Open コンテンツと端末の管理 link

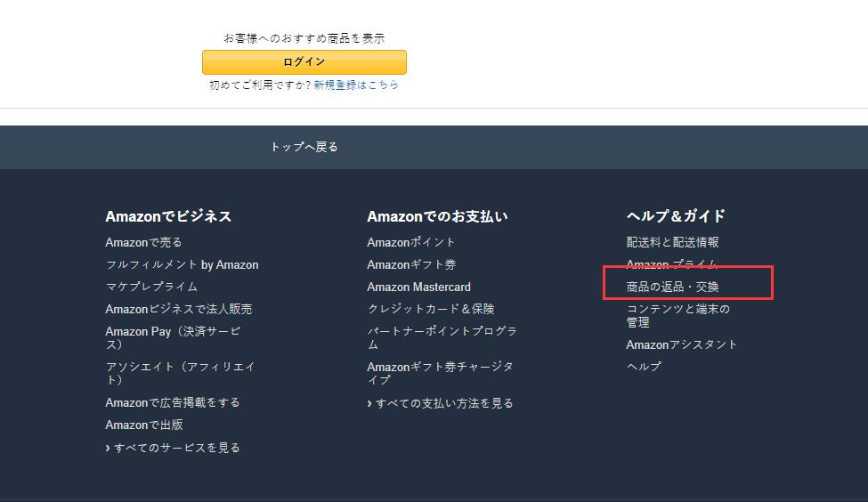pos(677,315)
